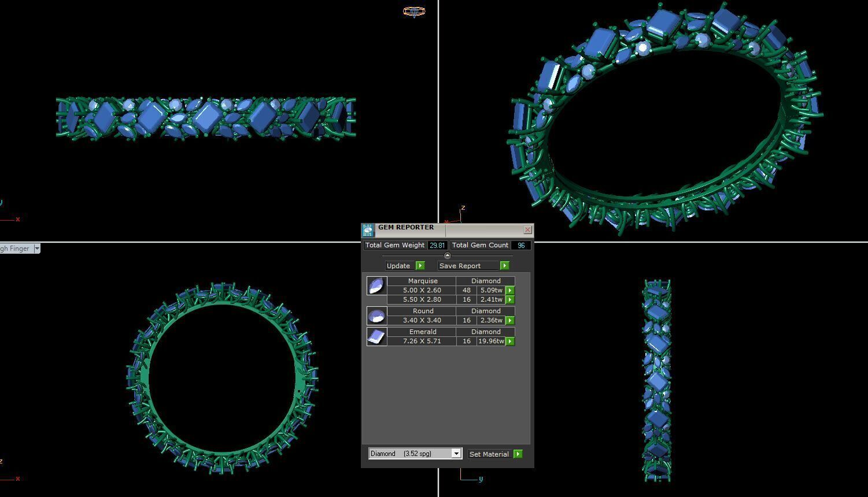Click green arrow beside Update
Viewport: 868px width, 497px height.
pyautogui.click(x=420, y=266)
